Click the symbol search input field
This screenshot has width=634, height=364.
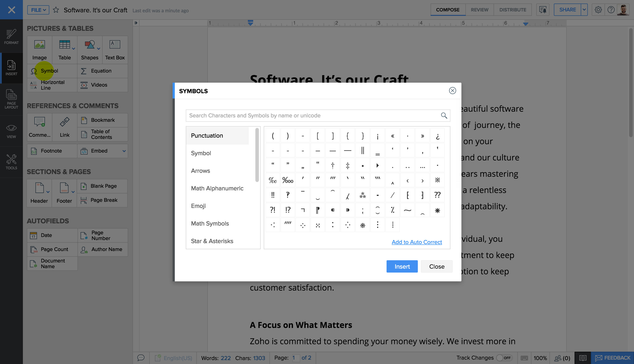point(313,115)
